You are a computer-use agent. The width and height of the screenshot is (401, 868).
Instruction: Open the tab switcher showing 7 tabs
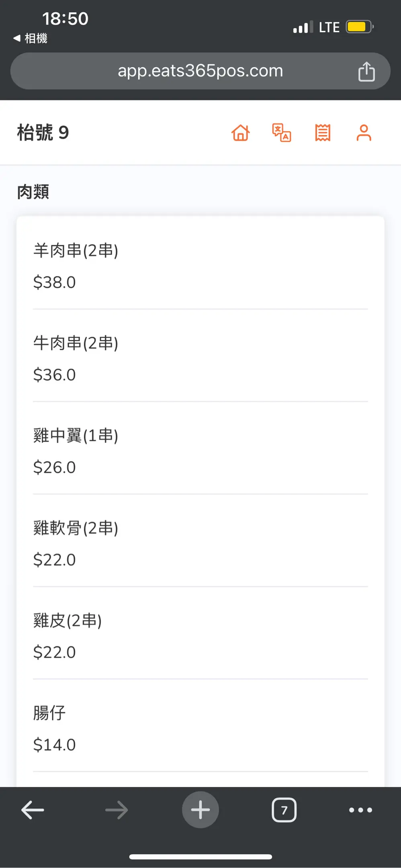point(284,810)
